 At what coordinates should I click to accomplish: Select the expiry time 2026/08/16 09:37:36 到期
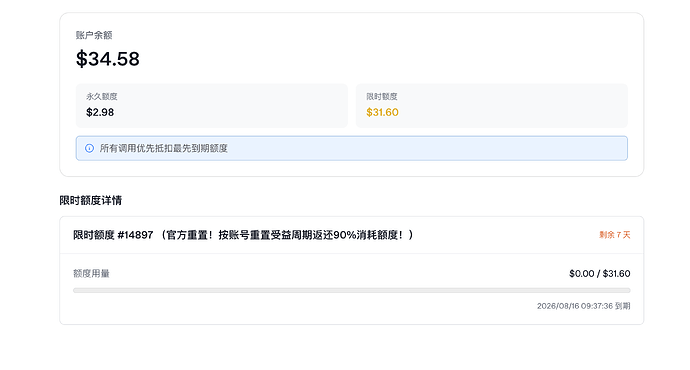tap(584, 306)
